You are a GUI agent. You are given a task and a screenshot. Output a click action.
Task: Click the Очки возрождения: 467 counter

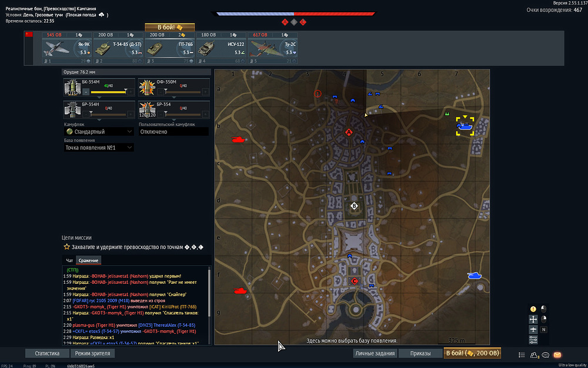(x=554, y=10)
